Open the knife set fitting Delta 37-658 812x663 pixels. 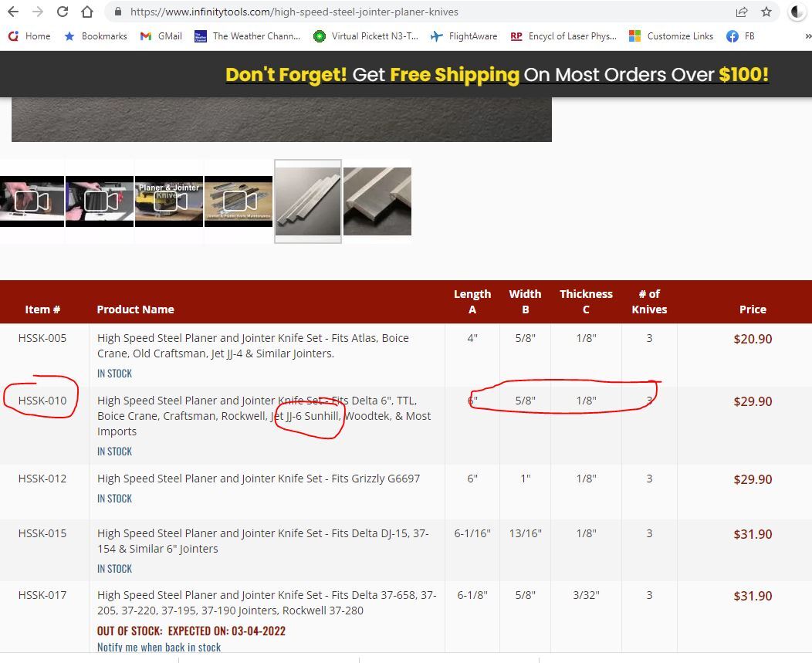point(267,603)
